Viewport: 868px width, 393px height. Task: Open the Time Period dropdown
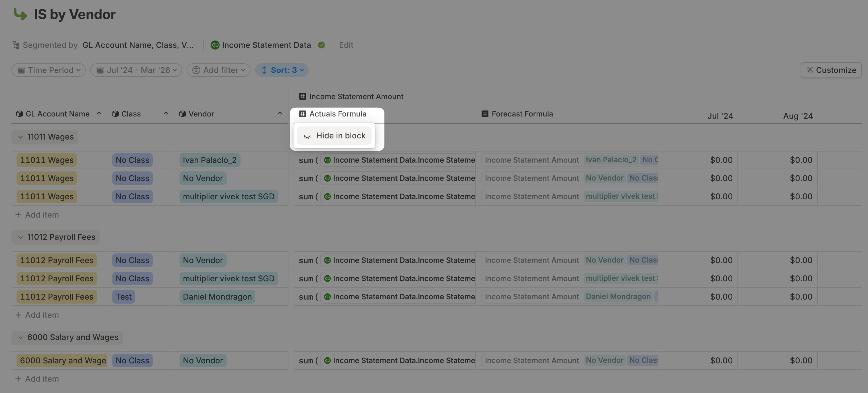[48, 70]
